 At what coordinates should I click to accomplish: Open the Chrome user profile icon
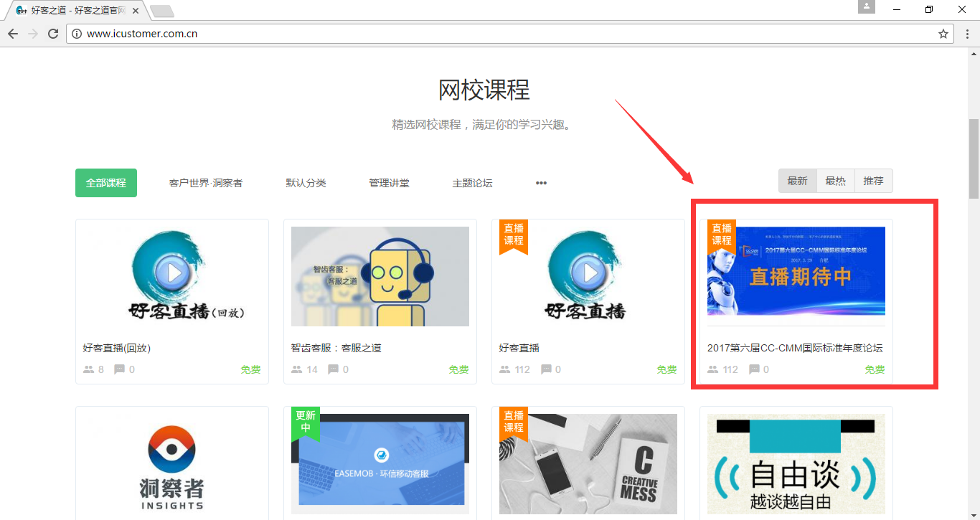[867, 7]
